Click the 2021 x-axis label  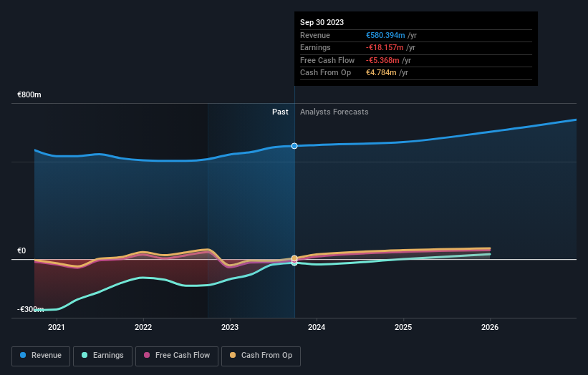coord(57,327)
